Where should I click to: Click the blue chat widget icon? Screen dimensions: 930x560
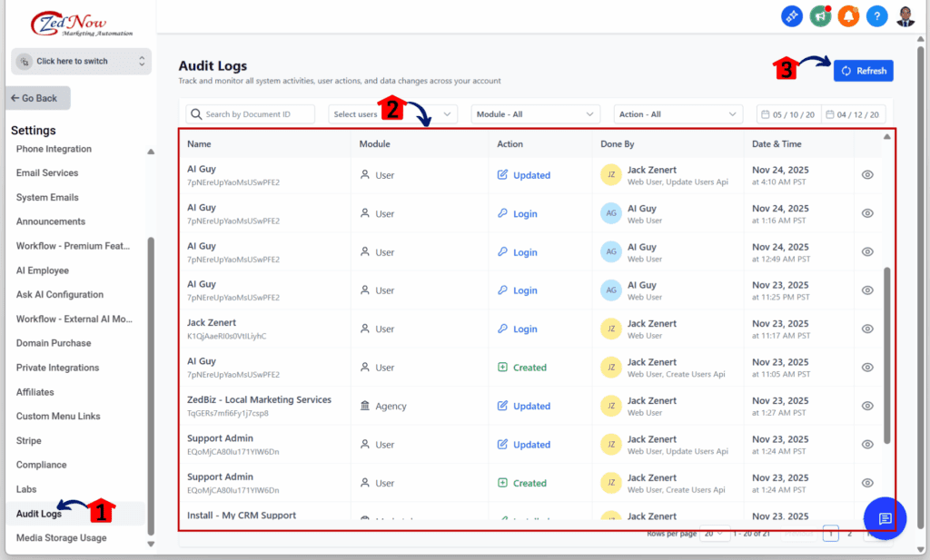885,518
